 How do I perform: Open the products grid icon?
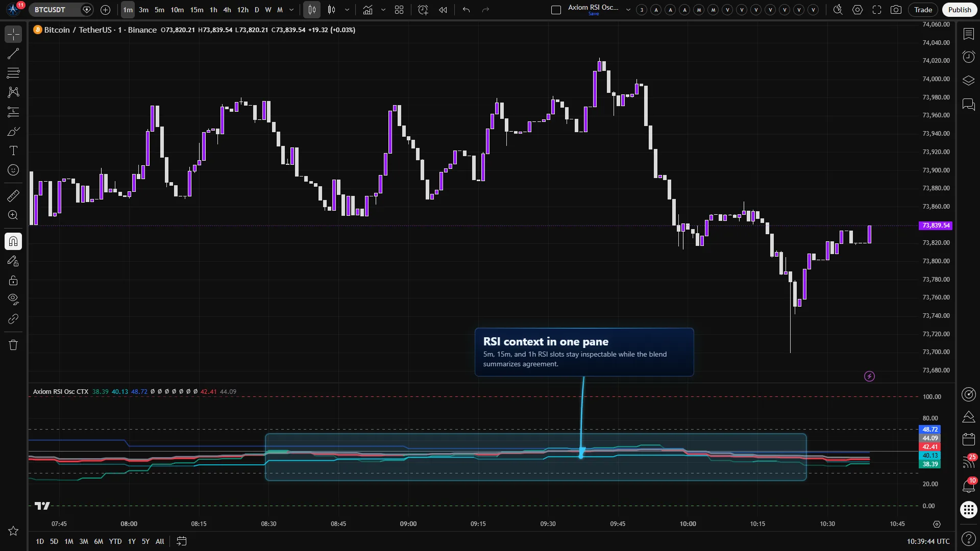pyautogui.click(x=968, y=509)
